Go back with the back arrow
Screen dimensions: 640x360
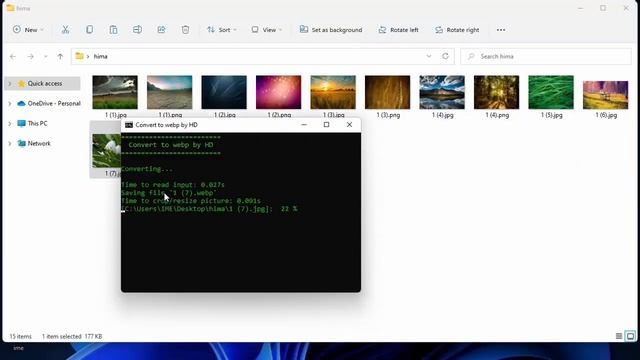13,56
